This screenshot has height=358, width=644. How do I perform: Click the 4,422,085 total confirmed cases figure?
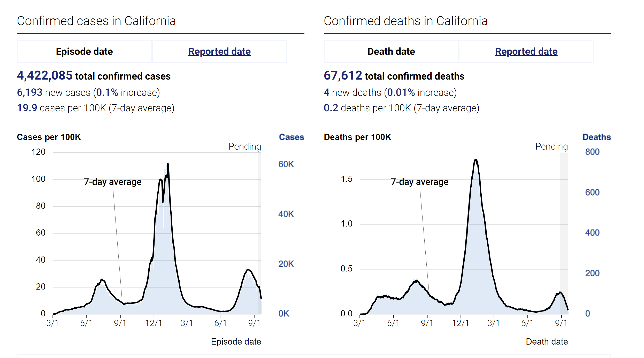(94, 76)
